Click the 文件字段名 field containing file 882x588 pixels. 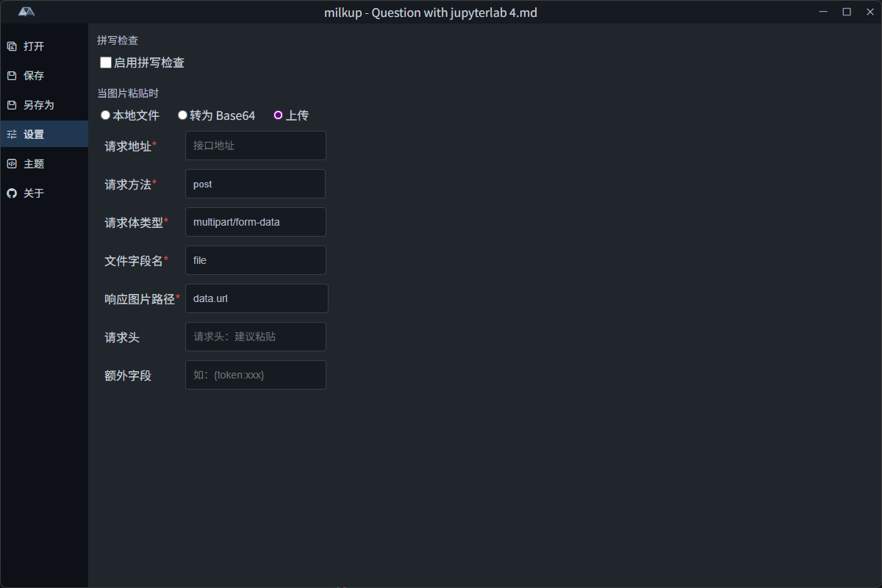point(255,260)
